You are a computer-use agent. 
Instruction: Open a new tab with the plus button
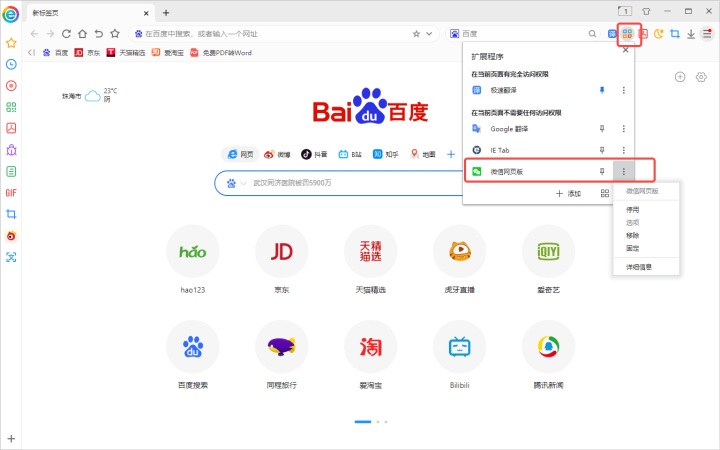pyautogui.click(x=166, y=13)
